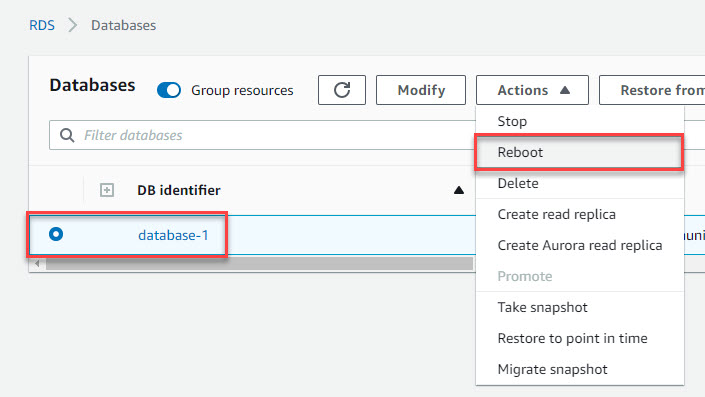This screenshot has width=705, height=397.
Task: Collapse the Actions dropdown menu
Action: click(532, 90)
